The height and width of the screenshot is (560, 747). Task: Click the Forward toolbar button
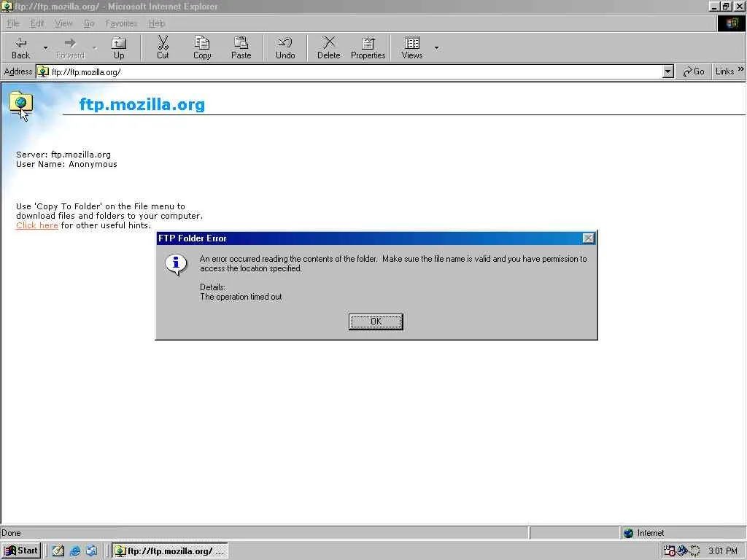click(x=70, y=47)
